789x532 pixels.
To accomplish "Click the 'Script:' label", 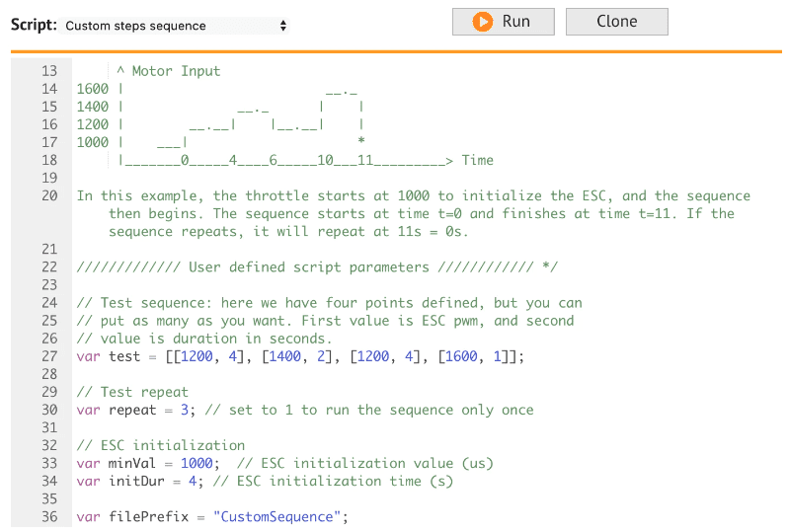I will [34, 25].
